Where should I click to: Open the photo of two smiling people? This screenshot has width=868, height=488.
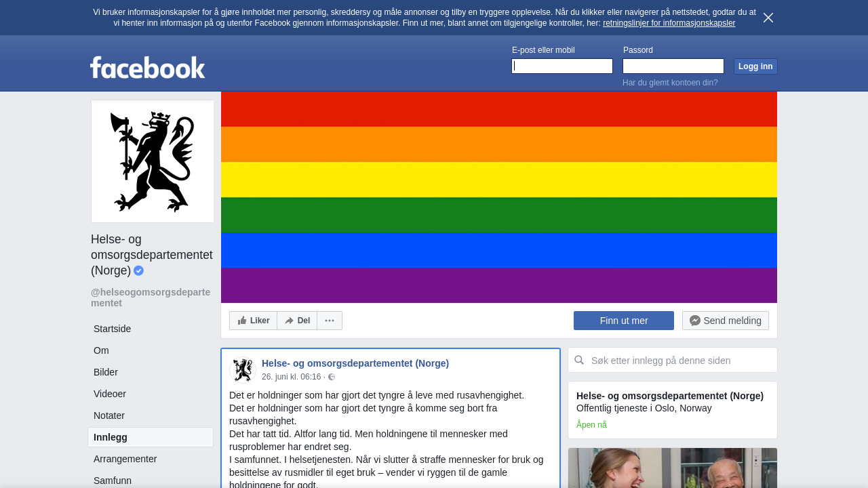(673, 468)
